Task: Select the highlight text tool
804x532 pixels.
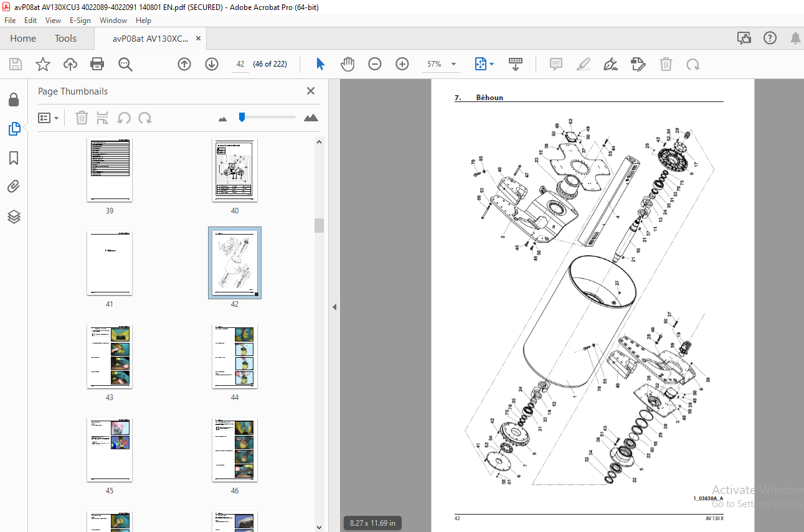Action: pyautogui.click(x=584, y=64)
